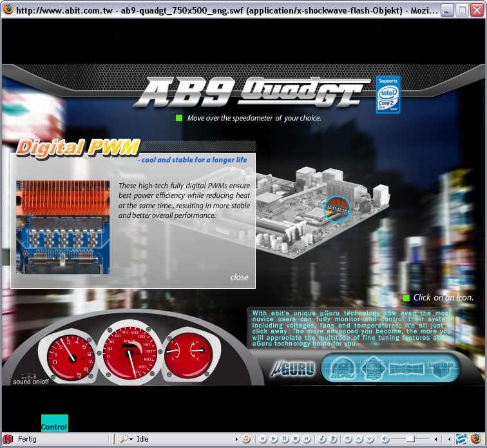Screen dimensions: 487x448
Task: Click the stop button in status bar
Action: 296,439
